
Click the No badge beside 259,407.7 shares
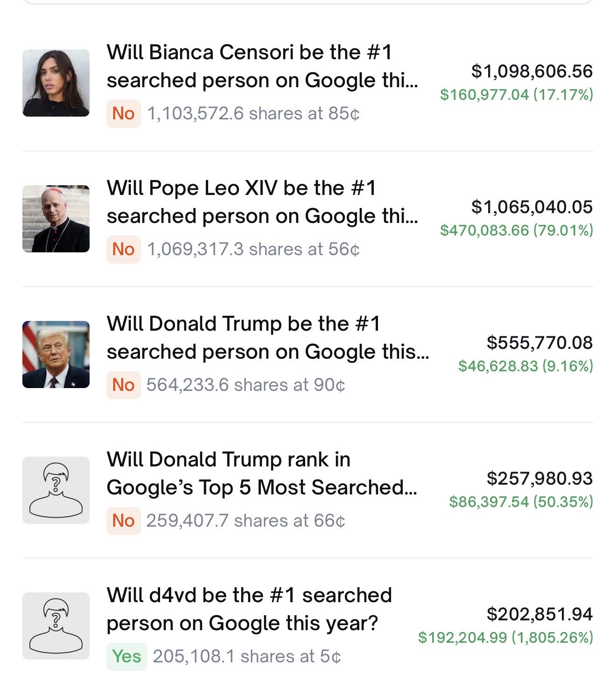[x=124, y=521]
